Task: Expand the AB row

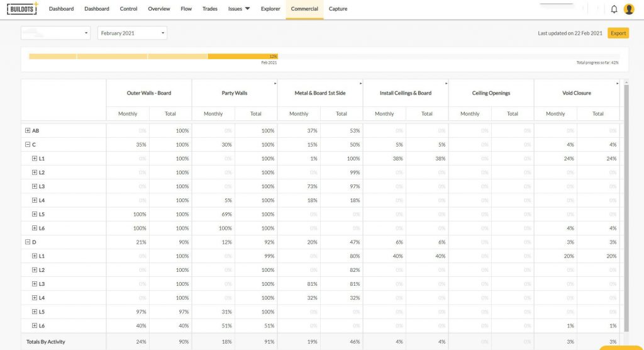Action: [28, 130]
